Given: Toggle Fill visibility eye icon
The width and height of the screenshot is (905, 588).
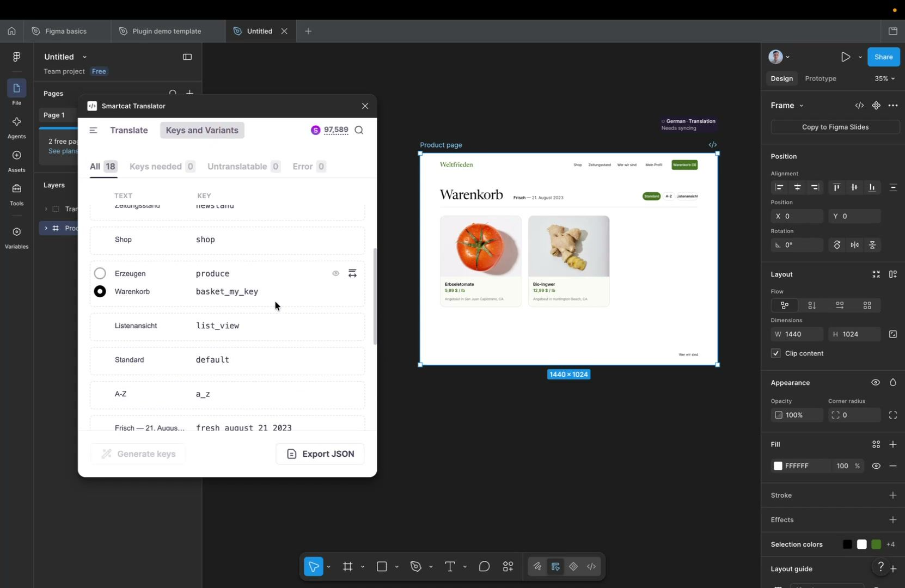Looking at the screenshot, I should 876,466.
